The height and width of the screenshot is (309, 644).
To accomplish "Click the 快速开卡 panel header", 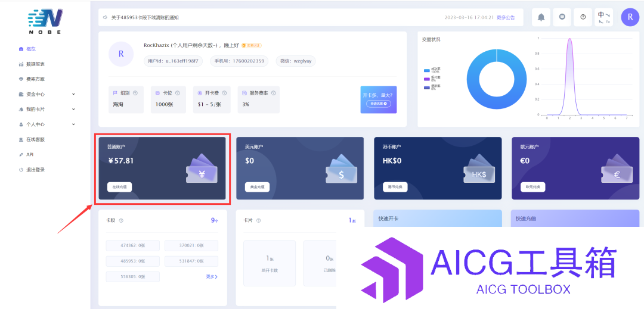I will 437,219.
